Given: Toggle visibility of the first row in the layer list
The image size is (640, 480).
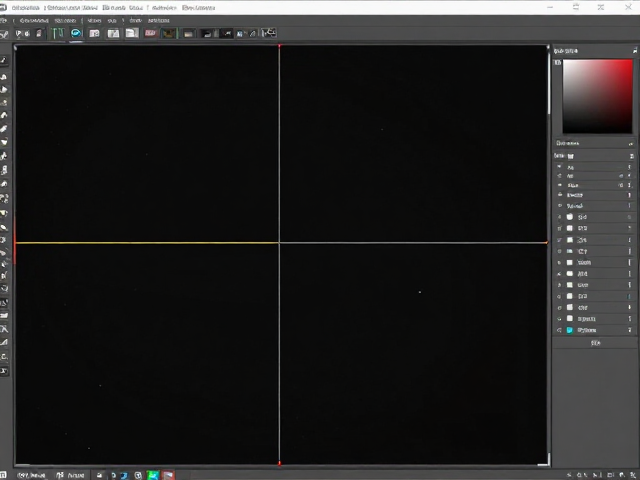Looking at the screenshot, I should pyautogui.click(x=559, y=167).
